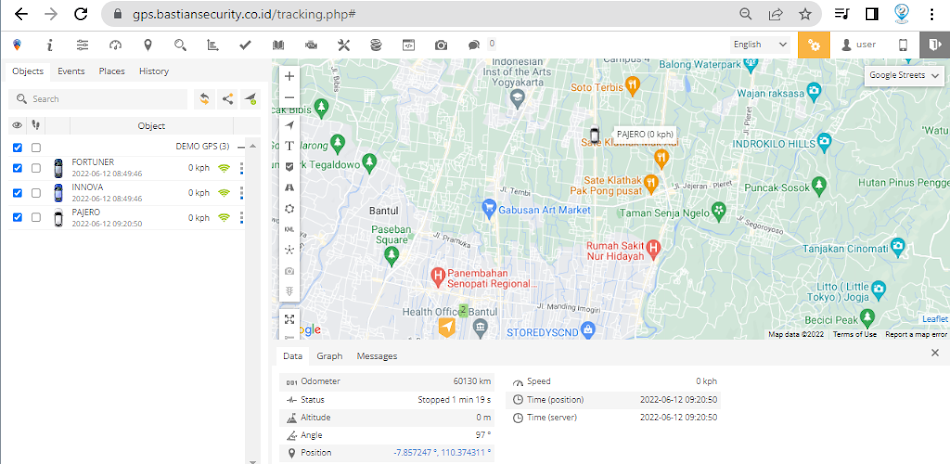Click the orange gear settings button
Screen dimensions: 950x464
coord(814,45)
